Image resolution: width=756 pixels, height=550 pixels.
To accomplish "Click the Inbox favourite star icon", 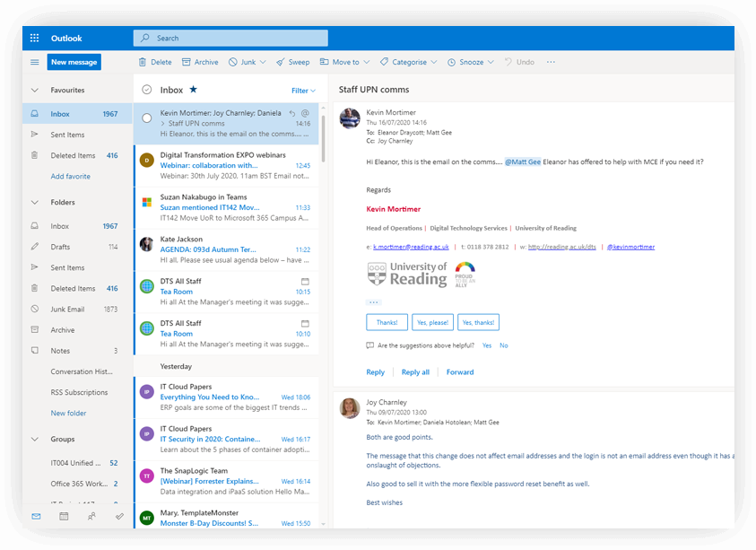I will (x=194, y=89).
